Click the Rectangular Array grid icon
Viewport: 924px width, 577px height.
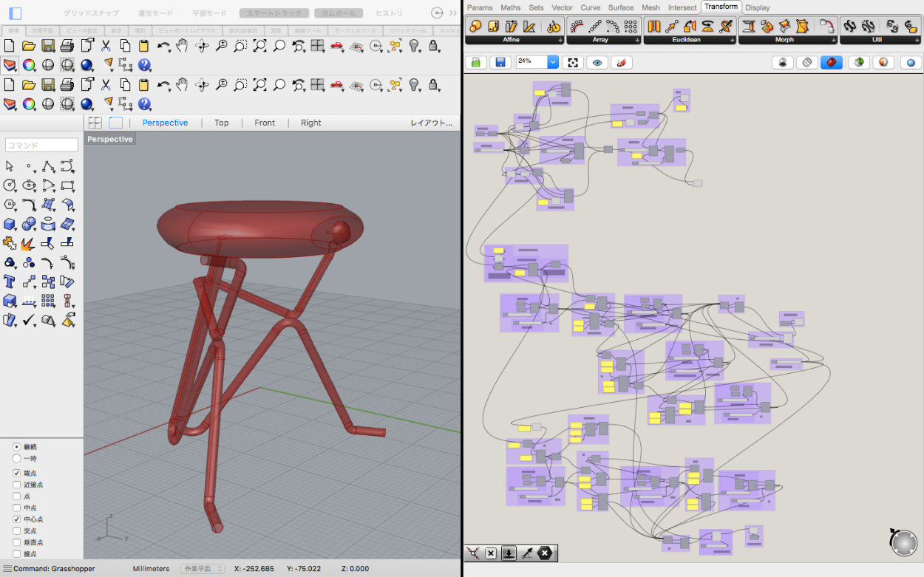point(631,27)
